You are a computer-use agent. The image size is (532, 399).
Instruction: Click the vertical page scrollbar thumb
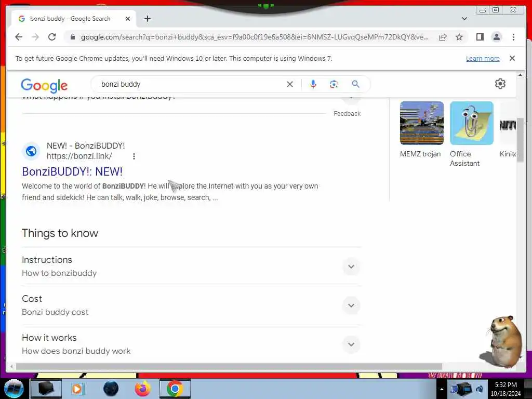coord(520,140)
